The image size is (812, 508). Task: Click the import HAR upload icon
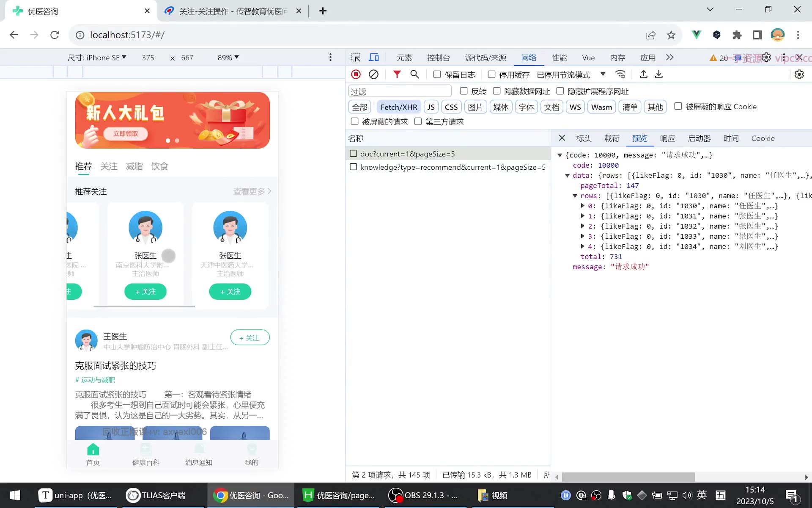pos(643,75)
